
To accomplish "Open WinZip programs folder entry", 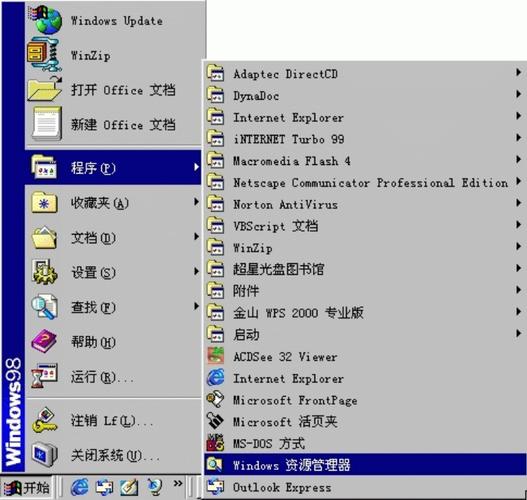I will [364, 247].
